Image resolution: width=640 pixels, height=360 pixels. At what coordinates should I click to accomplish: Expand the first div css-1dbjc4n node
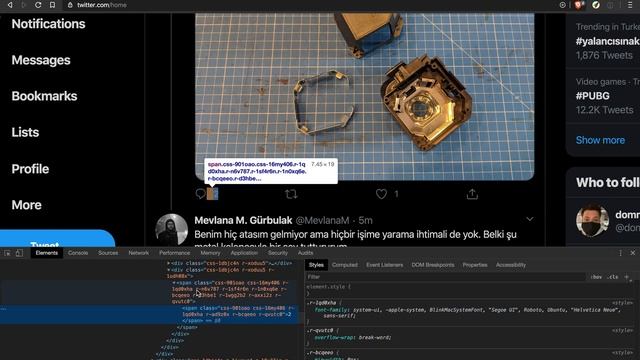pos(169,263)
